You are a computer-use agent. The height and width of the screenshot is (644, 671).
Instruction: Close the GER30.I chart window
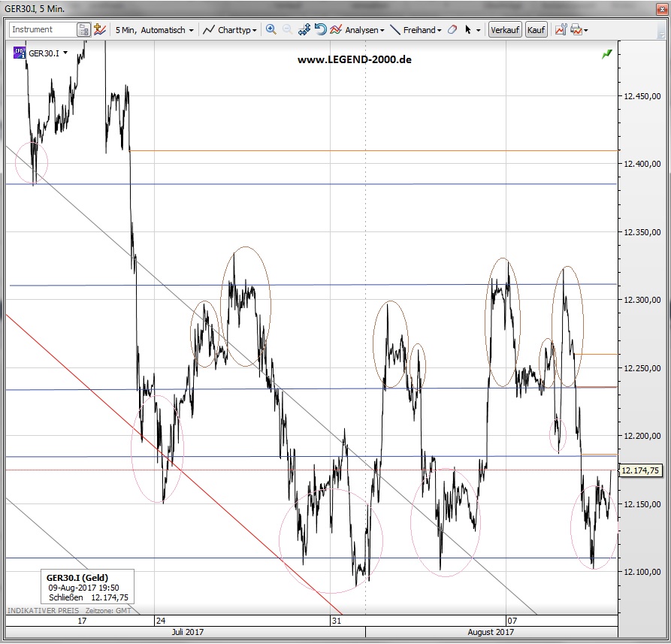[x=663, y=10]
